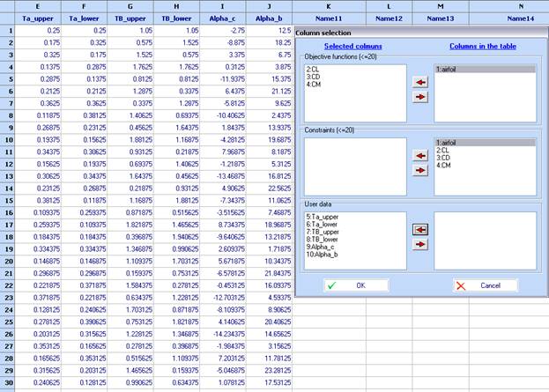Select 2:CL in Objective functions selected list
549x392 pixels.
pos(313,68)
